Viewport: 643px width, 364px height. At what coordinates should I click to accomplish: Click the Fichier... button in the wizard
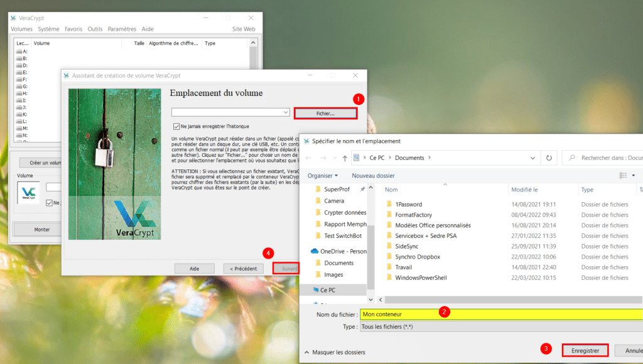325,113
